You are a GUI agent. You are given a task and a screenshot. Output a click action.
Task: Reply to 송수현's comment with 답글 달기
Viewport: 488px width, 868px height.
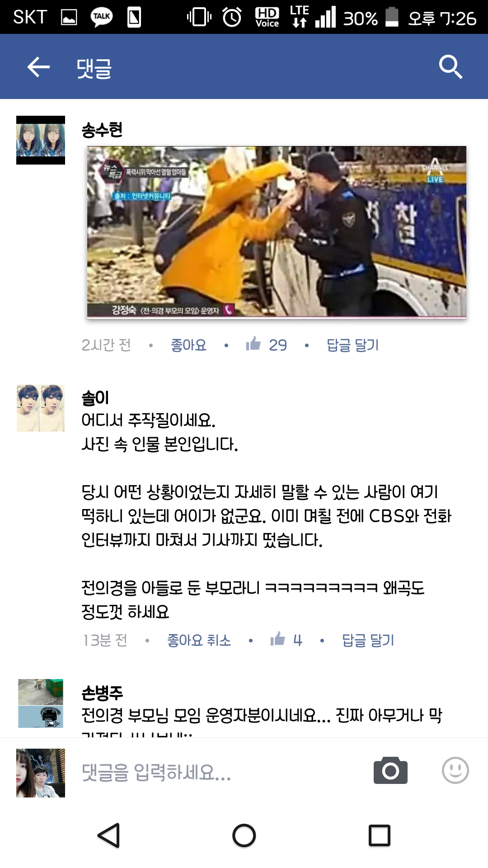(353, 345)
